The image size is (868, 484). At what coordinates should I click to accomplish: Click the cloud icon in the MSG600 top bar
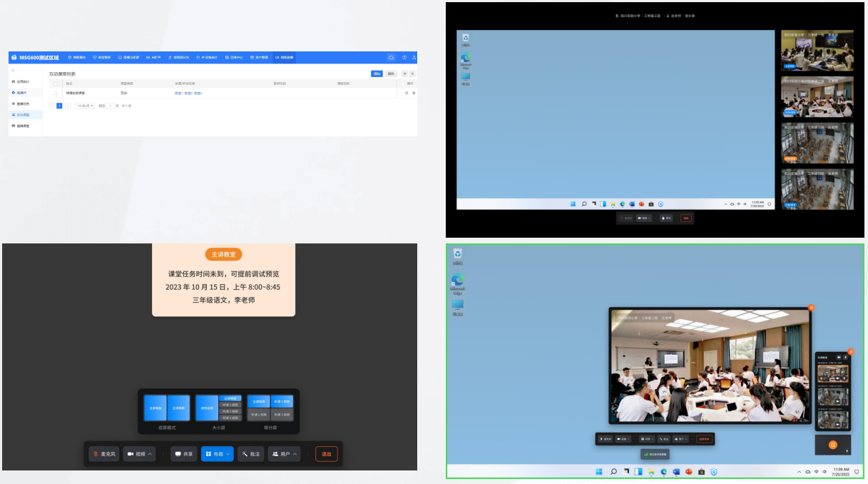[392, 57]
